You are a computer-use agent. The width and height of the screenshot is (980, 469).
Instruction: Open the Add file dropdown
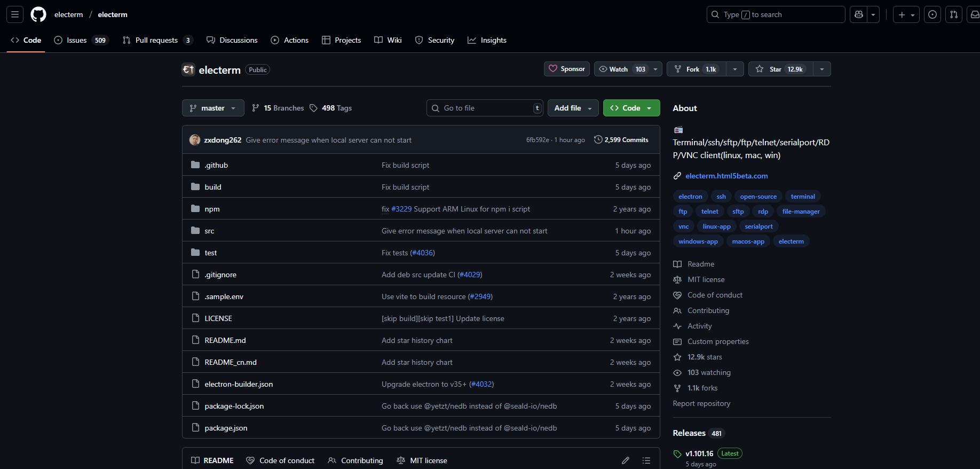pyautogui.click(x=573, y=108)
